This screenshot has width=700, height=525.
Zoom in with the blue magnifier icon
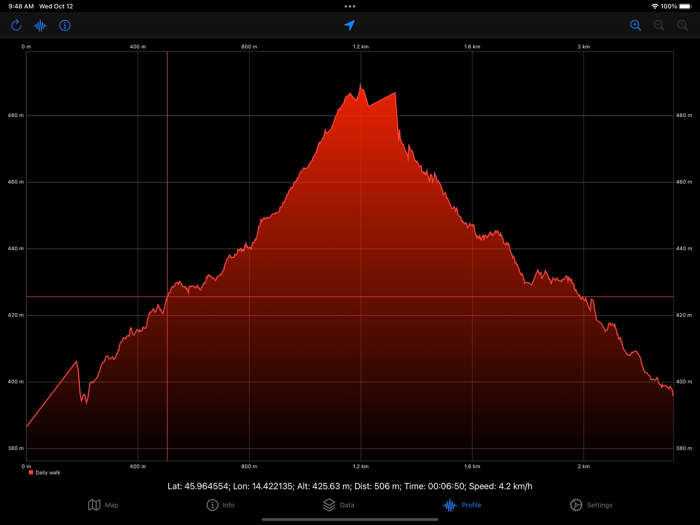635,25
